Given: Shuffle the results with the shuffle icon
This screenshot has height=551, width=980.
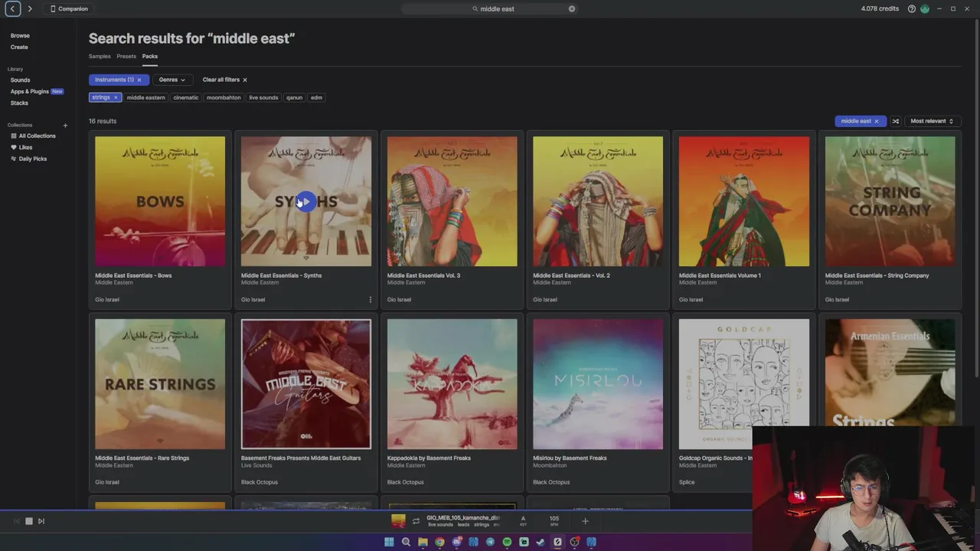Looking at the screenshot, I should coord(895,121).
